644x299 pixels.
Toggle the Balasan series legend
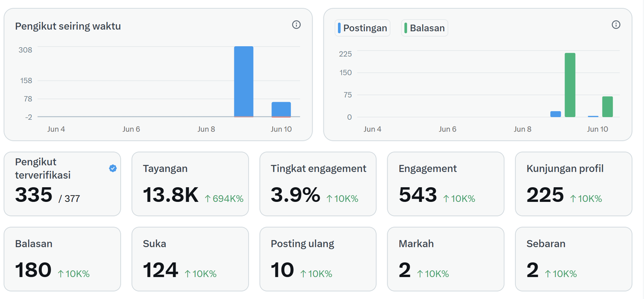click(x=425, y=28)
